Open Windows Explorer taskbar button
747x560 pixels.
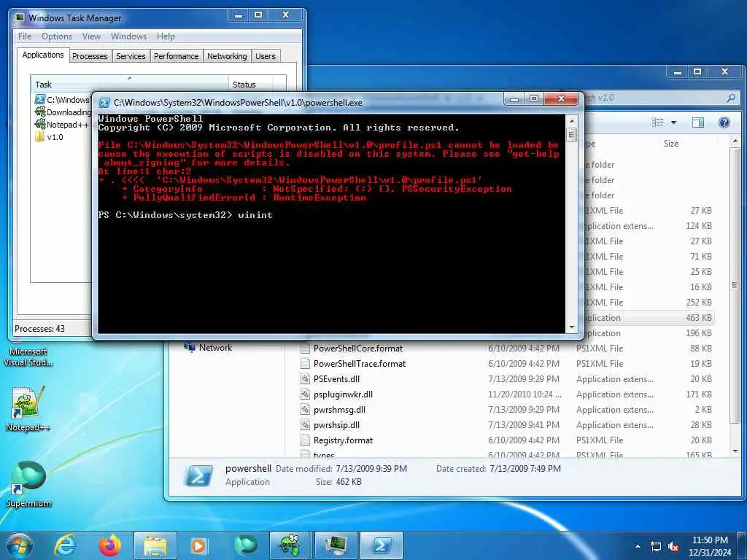pyautogui.click(x=155, y=545)
